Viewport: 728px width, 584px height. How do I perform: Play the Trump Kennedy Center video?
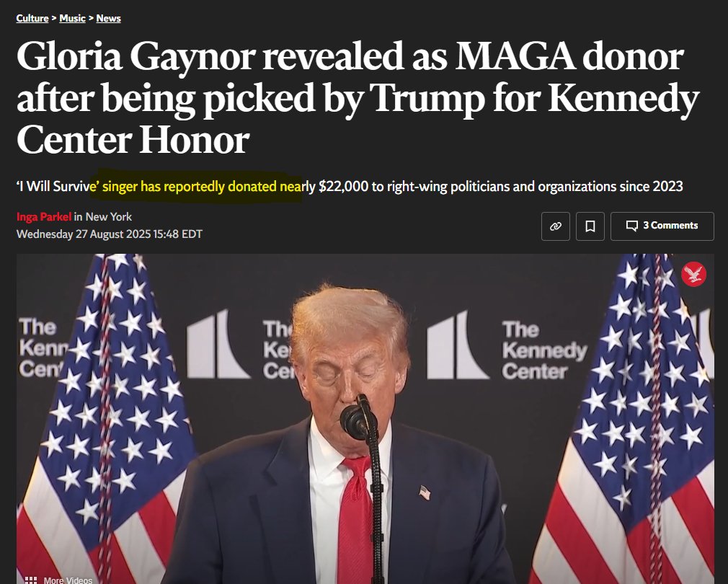click(x=365, y=419)
